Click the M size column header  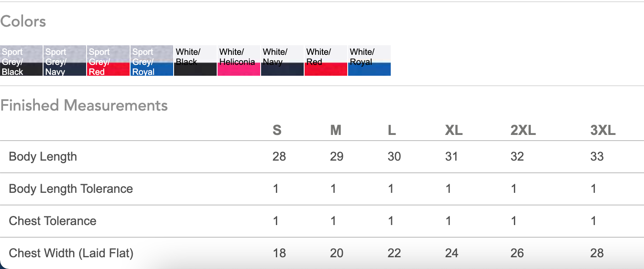(335, 130)
